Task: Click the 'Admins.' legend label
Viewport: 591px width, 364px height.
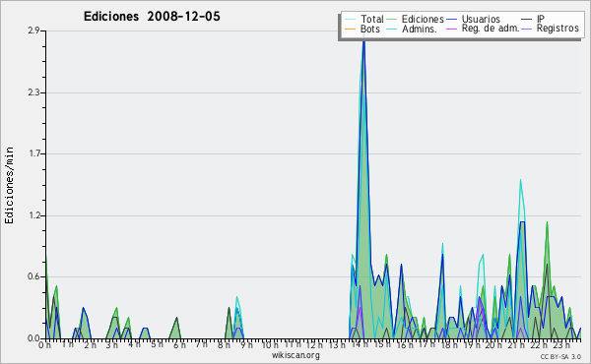Action: click(420, 29)
